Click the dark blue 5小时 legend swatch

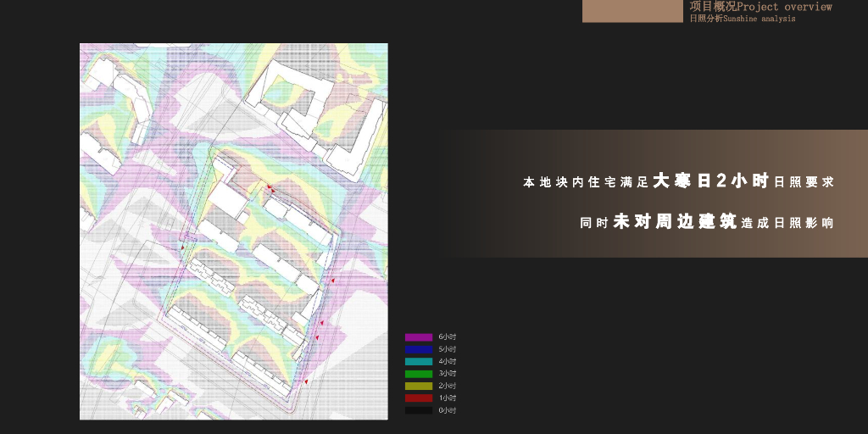point(419,349)
